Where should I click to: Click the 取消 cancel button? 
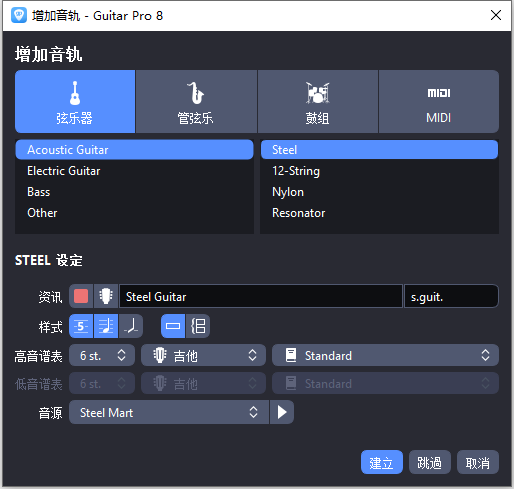click(478, 462)
